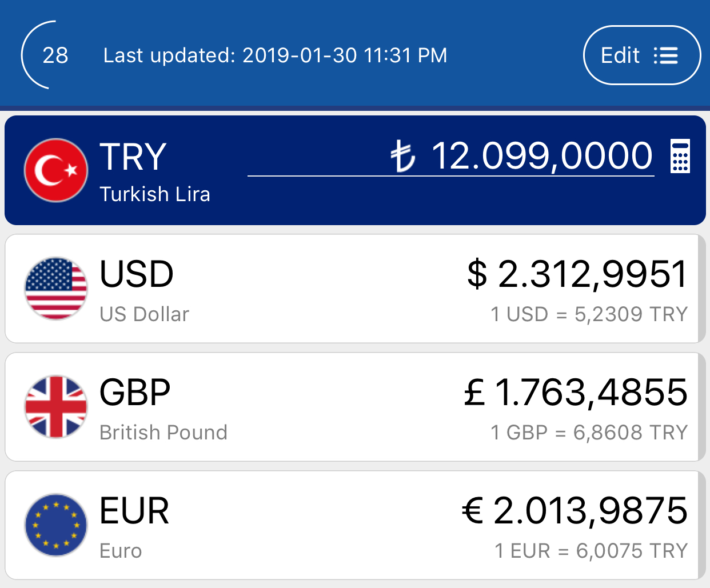Tap the European Union flag icon

[x=56, y=525]
